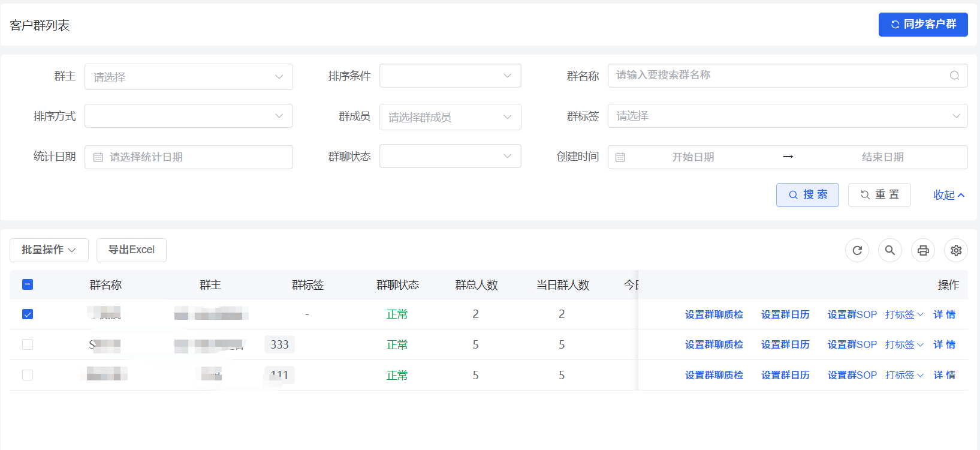Click the table search magnifier icon
980x450 pixels.
pyautogui.click(x=890, y=250)
